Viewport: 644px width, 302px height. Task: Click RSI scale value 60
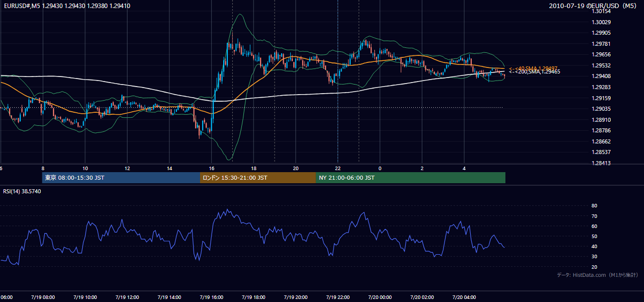point(594,226)
